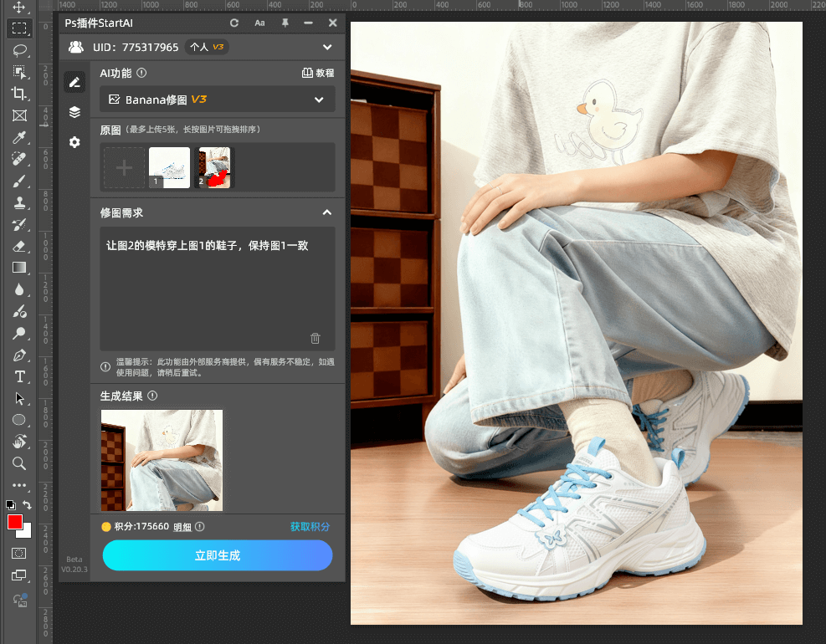Screen dimensions: 826x644
Task: Switch to the pencil edit tab in StartAI
Action: pos(74,81)
